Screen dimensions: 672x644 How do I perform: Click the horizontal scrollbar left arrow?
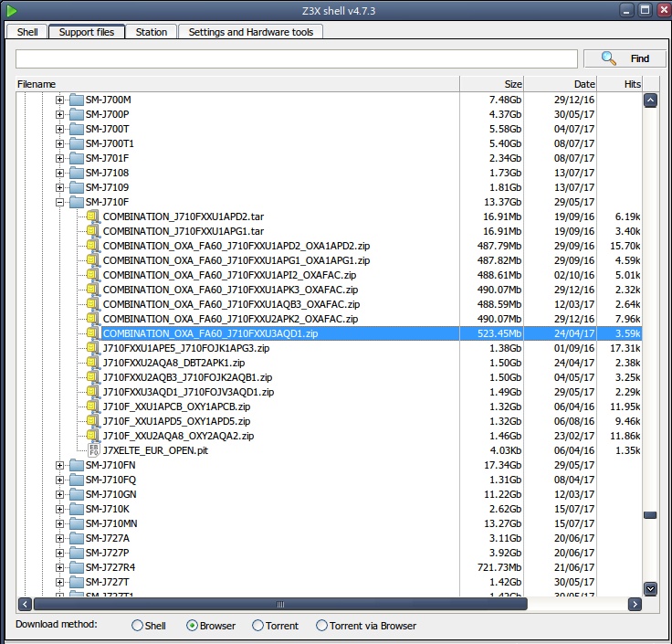pyautogui.click(x=25, y=604)
